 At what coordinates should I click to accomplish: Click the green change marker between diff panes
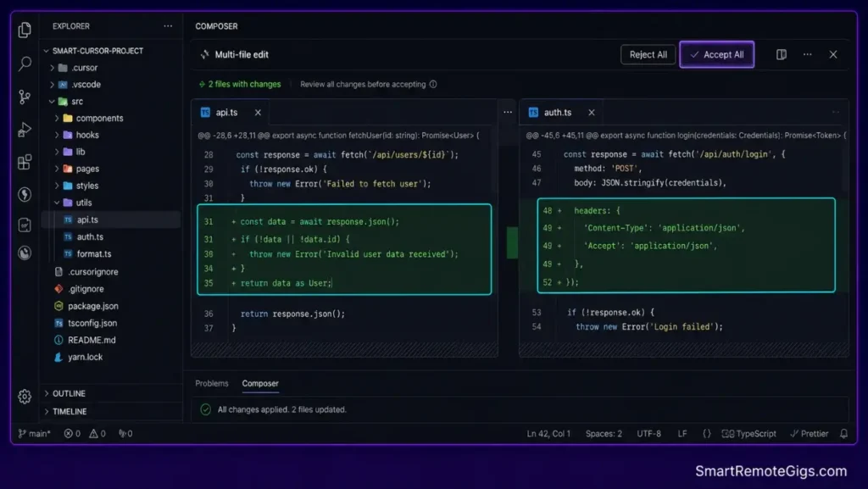[512, 242]
